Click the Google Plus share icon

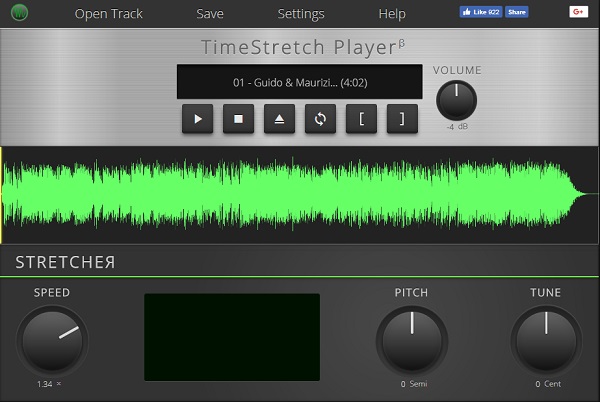[577, 12]
